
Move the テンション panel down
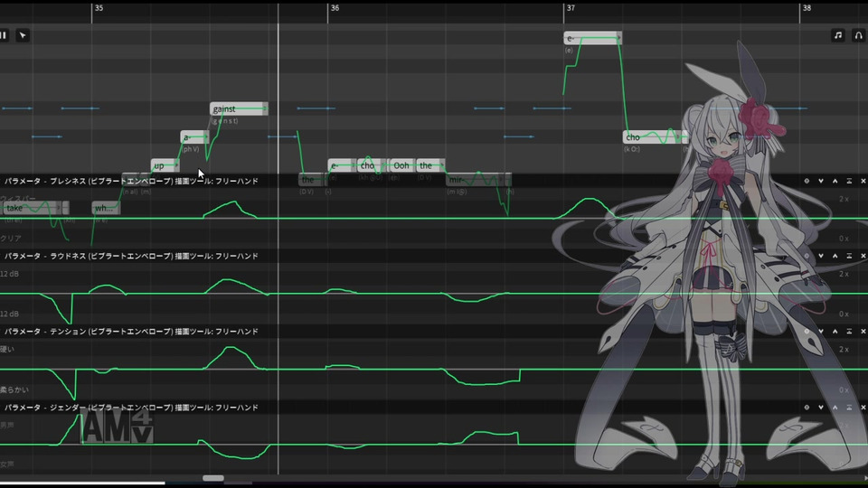(x=821, y=332)
